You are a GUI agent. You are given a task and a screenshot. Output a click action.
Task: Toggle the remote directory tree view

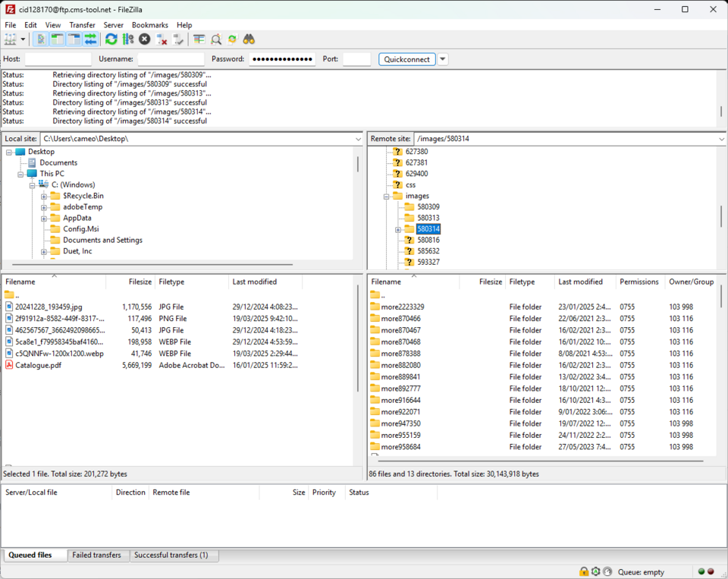click(74, 39)
